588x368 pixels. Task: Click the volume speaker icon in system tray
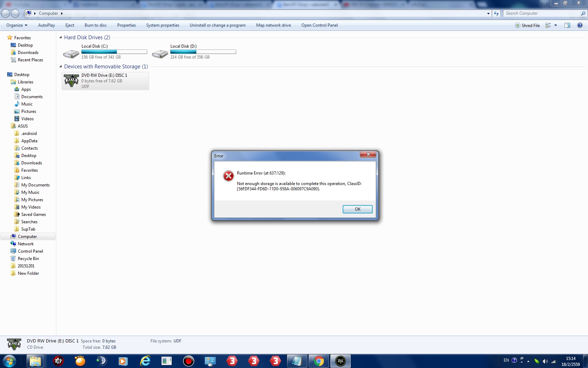pos(545,361)
